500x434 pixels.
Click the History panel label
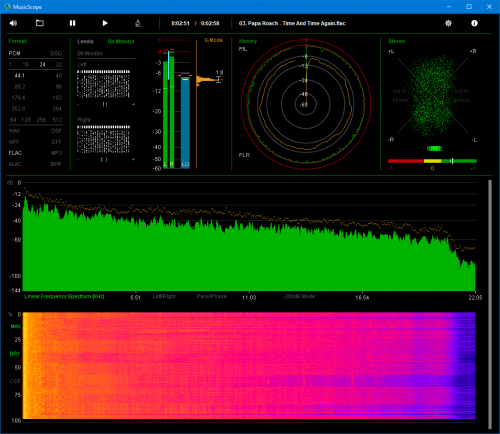pos(248,41)
